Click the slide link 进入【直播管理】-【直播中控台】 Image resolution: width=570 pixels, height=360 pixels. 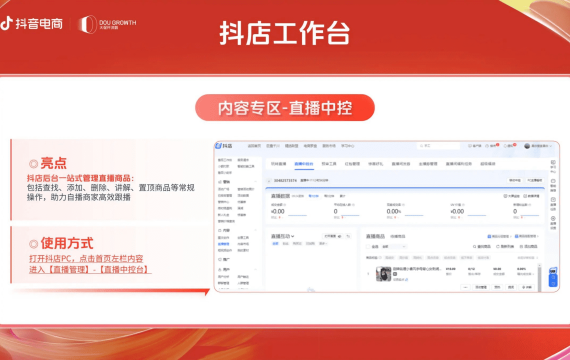(90, 269)
